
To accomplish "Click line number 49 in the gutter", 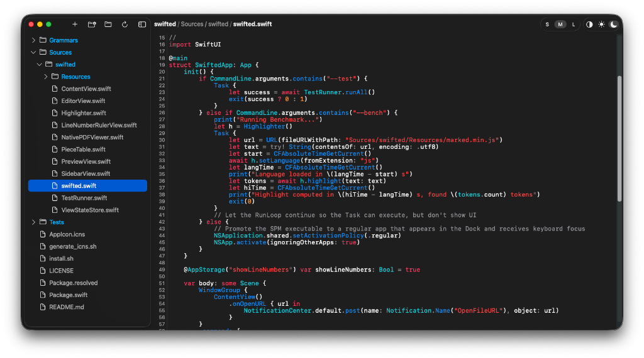I will (162, 270).
